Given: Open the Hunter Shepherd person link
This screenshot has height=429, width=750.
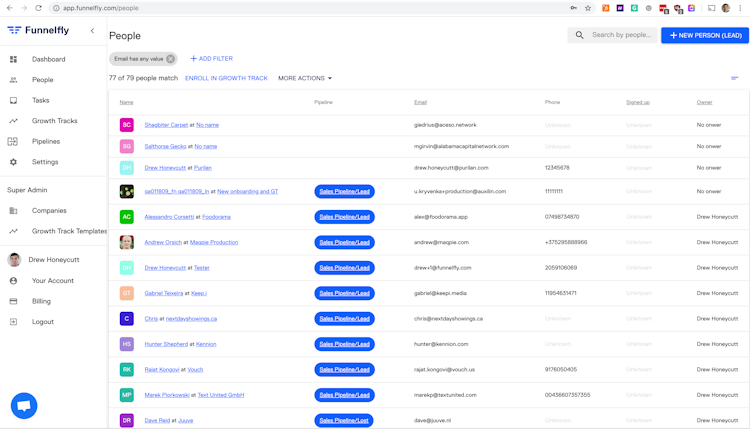Looking at the screenshot, I should 166,344.
